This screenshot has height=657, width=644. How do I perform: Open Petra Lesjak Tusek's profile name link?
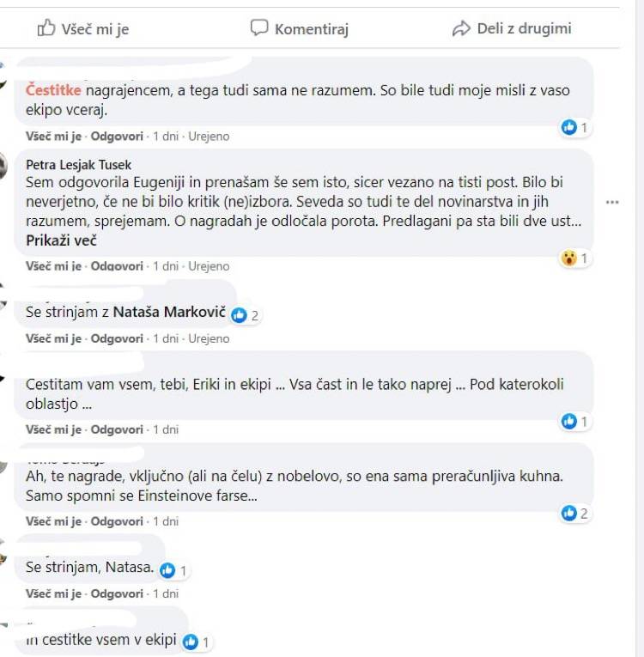(79, 164)
